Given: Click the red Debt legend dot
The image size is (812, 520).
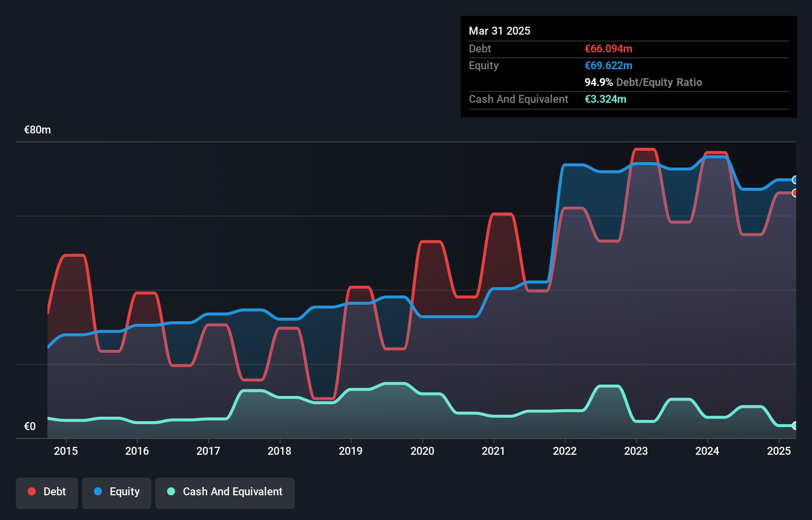Looking at the screenshot, I should point(32,491).
